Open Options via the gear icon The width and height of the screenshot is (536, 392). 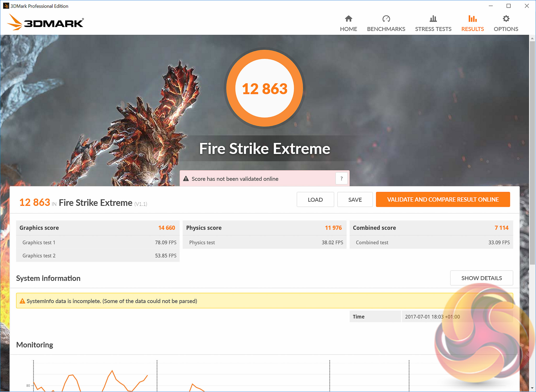point(506,19)
